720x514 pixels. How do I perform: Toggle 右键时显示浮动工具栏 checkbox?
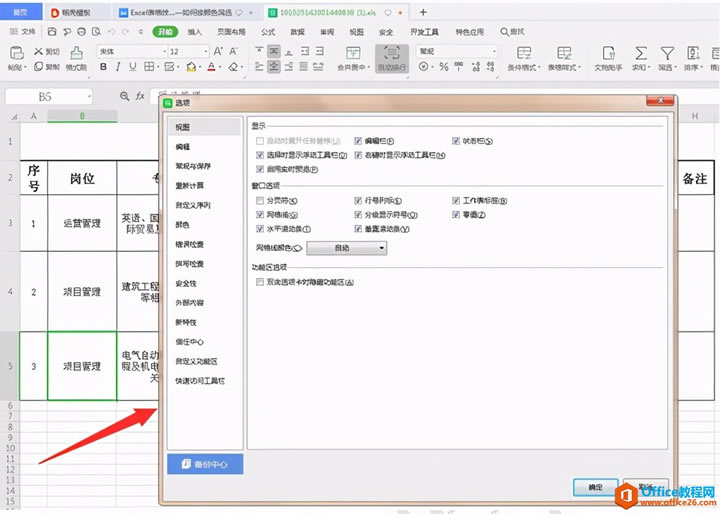[x=358, y=155]
